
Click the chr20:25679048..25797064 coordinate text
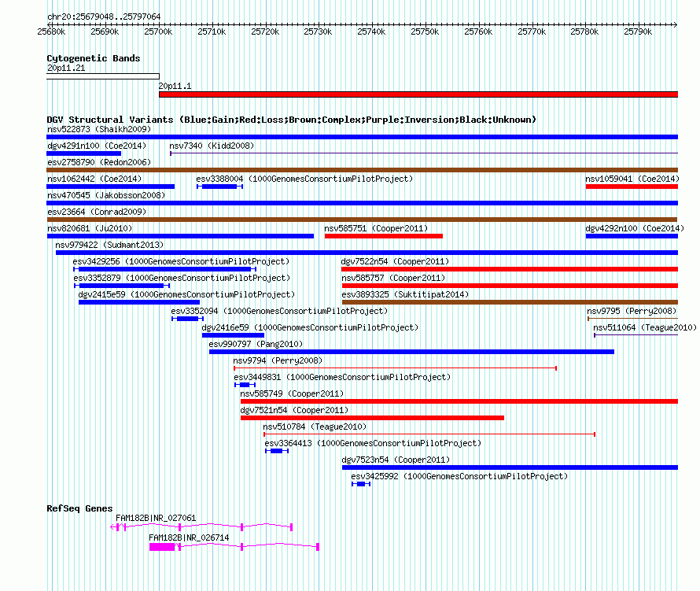coord(104,17)
